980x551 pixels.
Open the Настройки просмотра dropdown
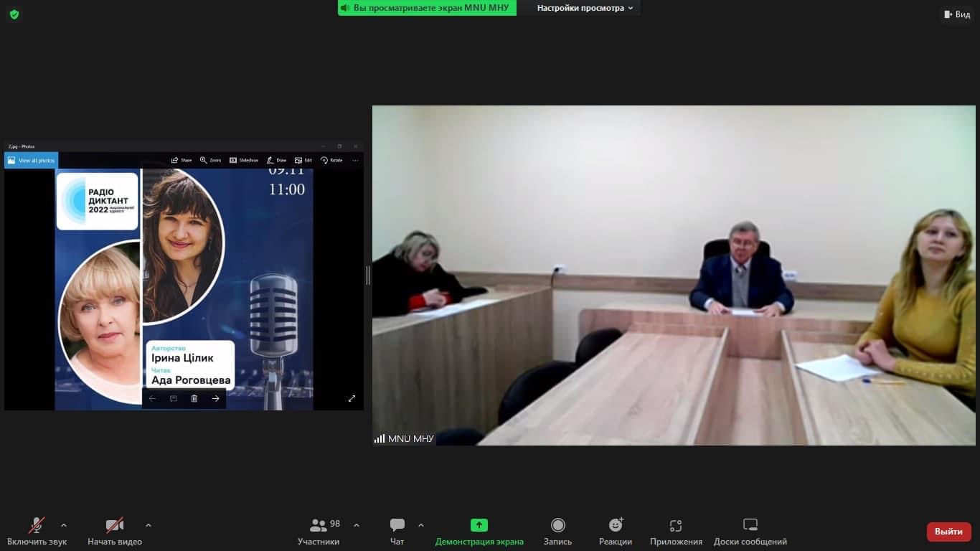585,8
